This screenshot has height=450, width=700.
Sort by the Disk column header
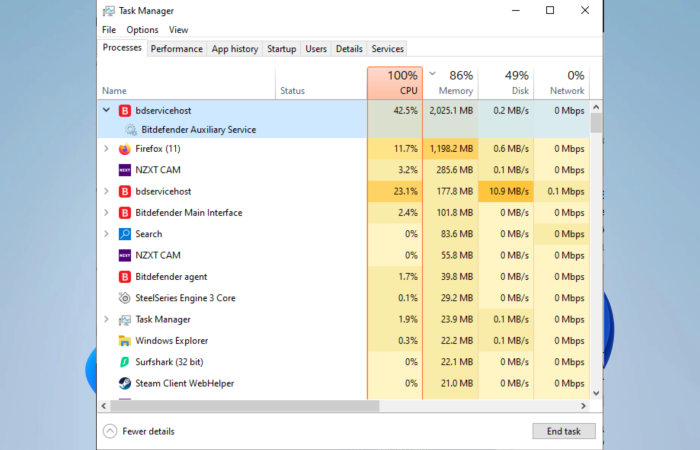506,83
